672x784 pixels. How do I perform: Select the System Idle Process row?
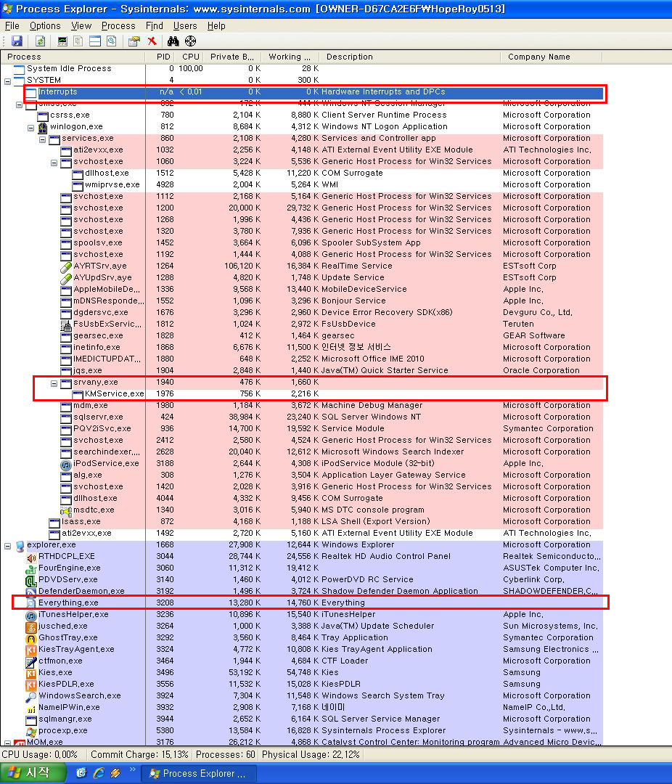coord(302,69)
